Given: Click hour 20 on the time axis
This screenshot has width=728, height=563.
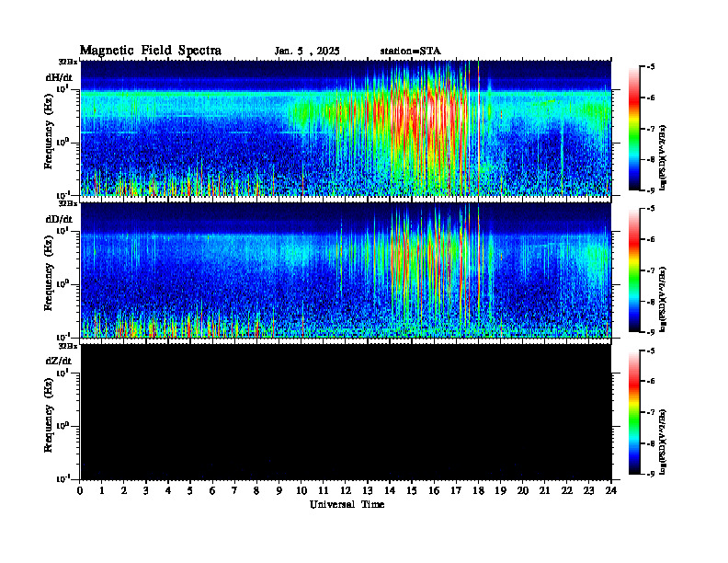Looking at the screenshot, I should (522, 491).
